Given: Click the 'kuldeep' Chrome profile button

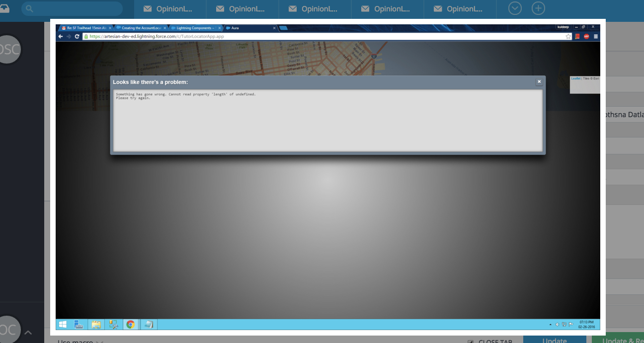Looking at the screenshot, I should tap(563, 27).
